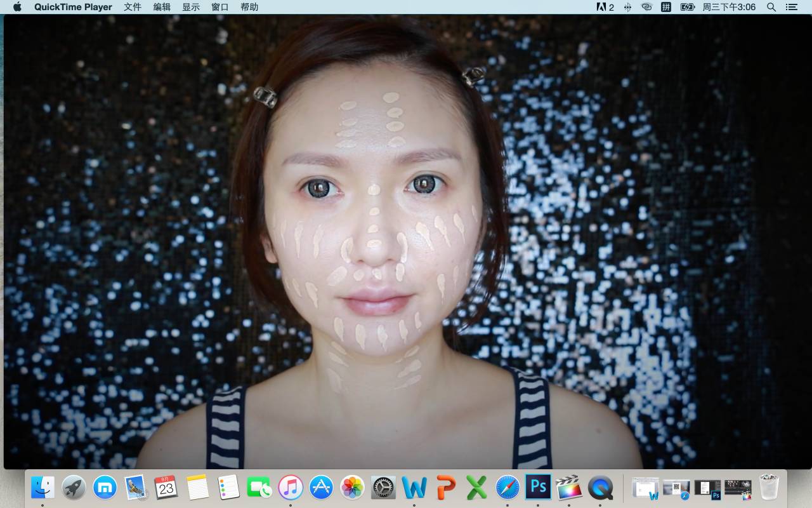Image resolution: width=812 pixels, height=508 pixels.
Task: Open Calendar from the Dock
Action: (166, 488)
